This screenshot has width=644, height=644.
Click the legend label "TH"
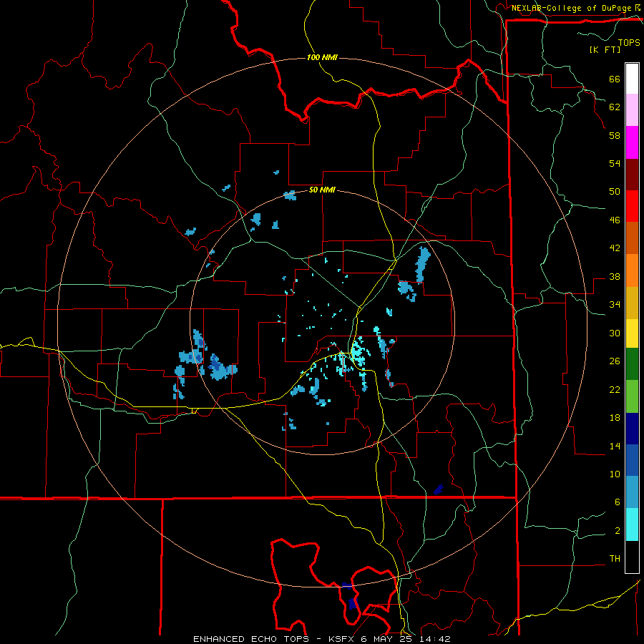[615, 559]
